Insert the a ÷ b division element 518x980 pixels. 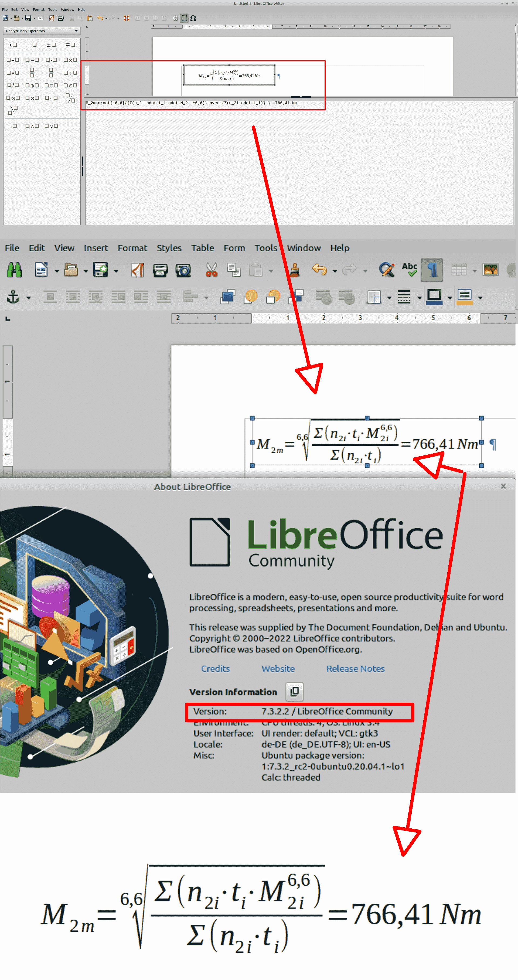[70, 73]
